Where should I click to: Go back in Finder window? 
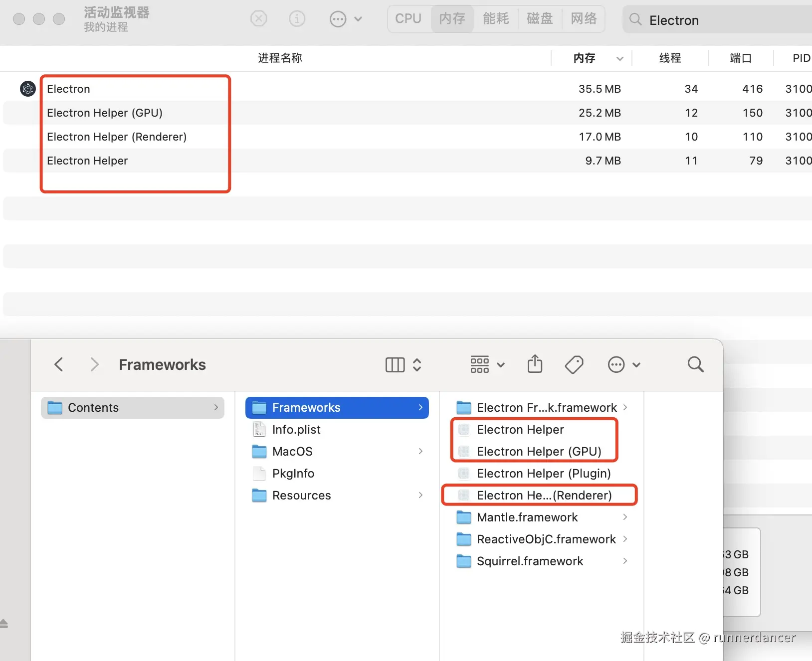click(59, 364)
